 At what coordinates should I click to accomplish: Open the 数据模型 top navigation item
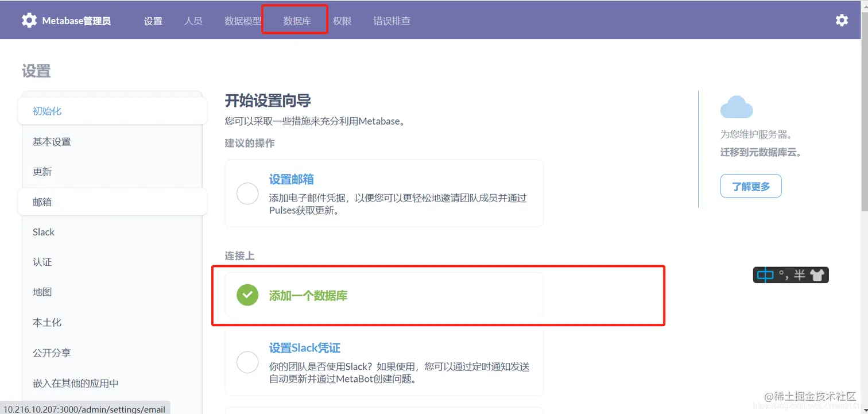point(243,21)
